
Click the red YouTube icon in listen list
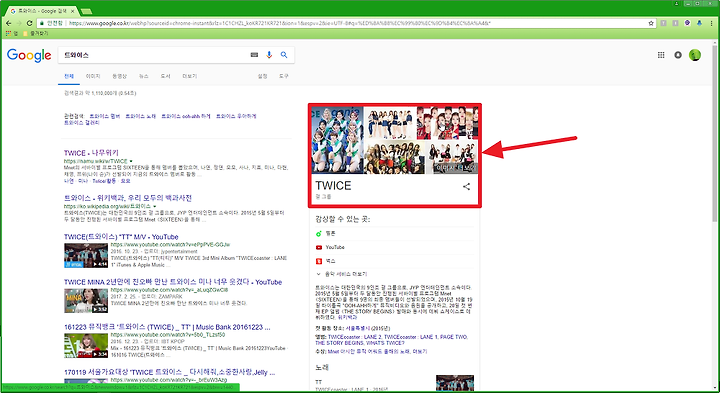[x=319, y=247]
